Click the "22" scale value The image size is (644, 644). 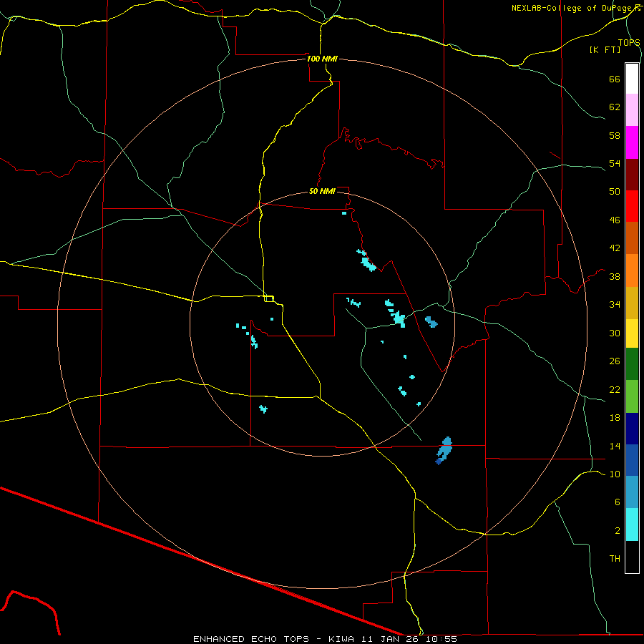tap(615, 389)
